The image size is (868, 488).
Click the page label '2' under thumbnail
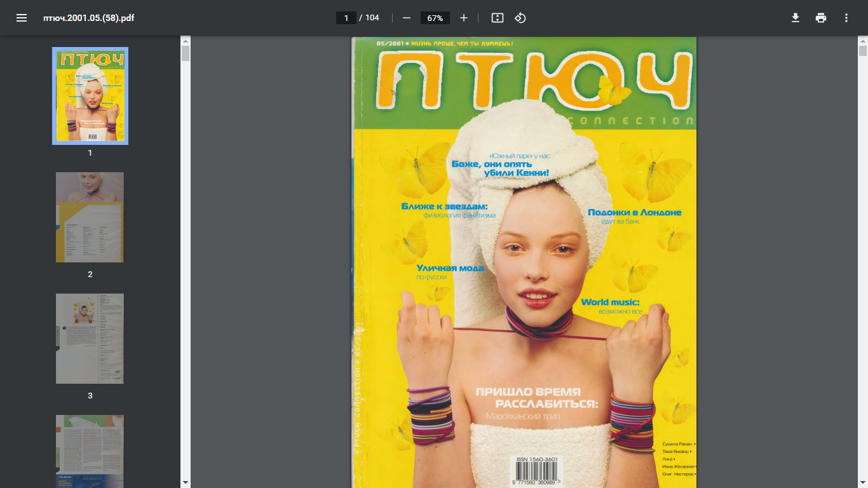point(90,274)
